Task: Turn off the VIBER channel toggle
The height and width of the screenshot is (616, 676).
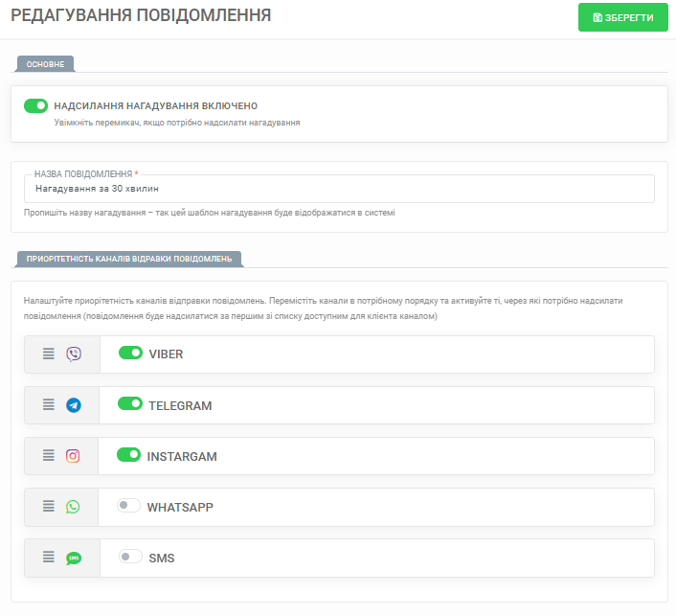Action: (x=130, y=353)
